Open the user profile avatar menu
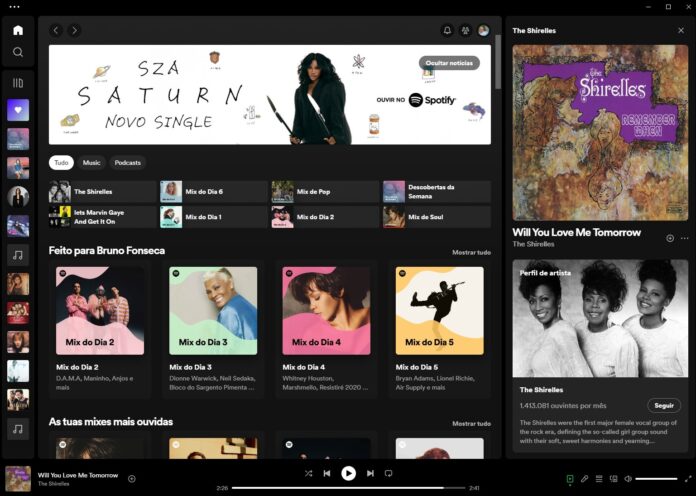The image size is (696, 496). (484, 30)
